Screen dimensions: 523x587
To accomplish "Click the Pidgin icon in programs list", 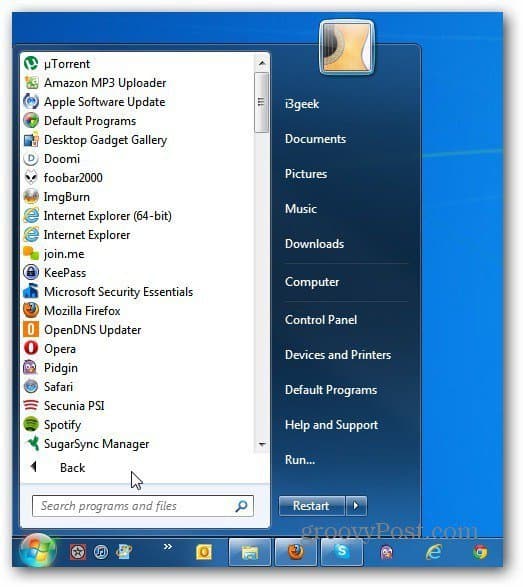I will click(31, 368).
